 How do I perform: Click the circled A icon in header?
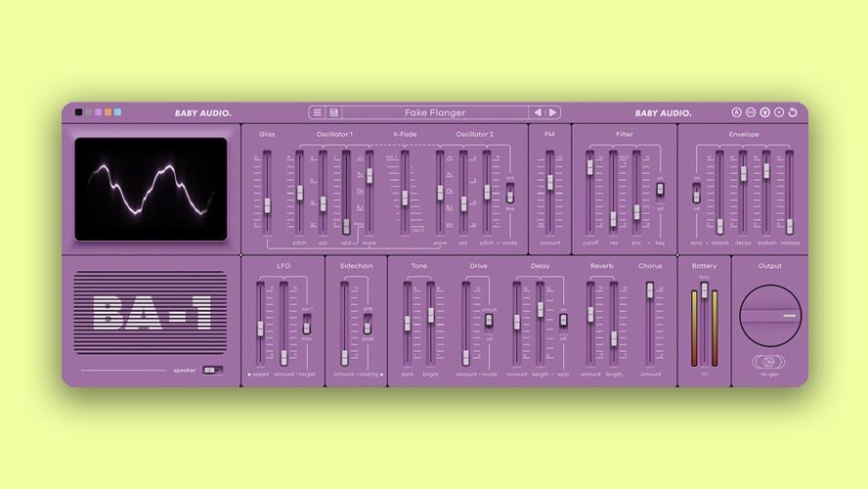pos(737,112)
